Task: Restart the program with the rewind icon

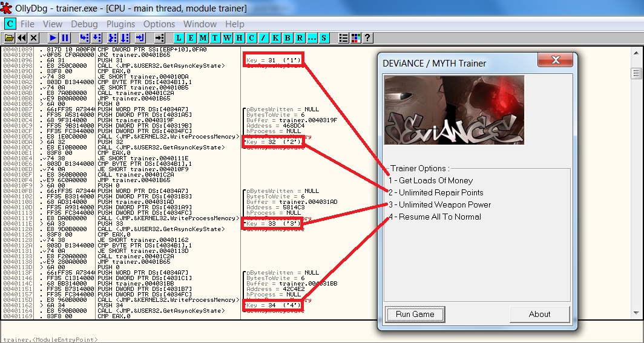Action: 22,38
